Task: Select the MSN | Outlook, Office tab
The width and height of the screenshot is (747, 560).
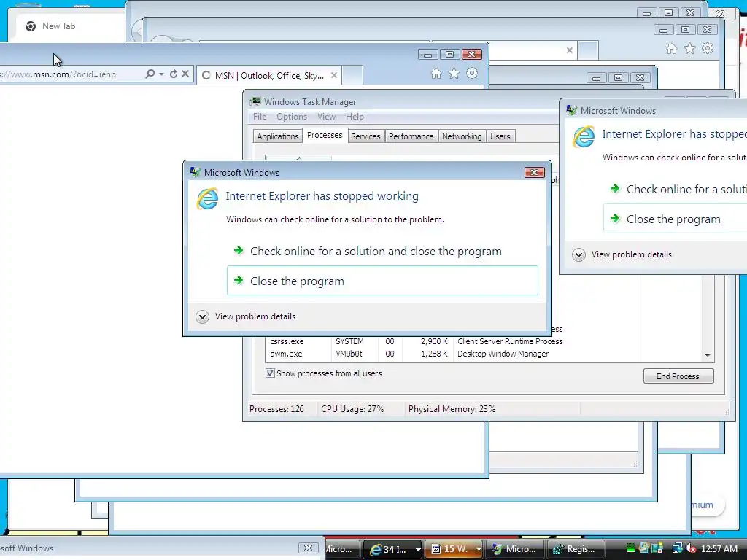Action: click(x=269, y=75)
